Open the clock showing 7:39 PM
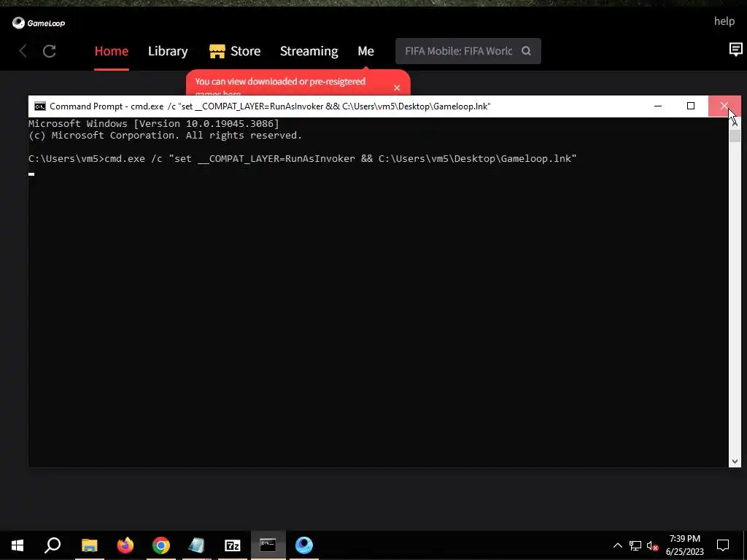The image size is (747, 560). [x=684, y=545]
